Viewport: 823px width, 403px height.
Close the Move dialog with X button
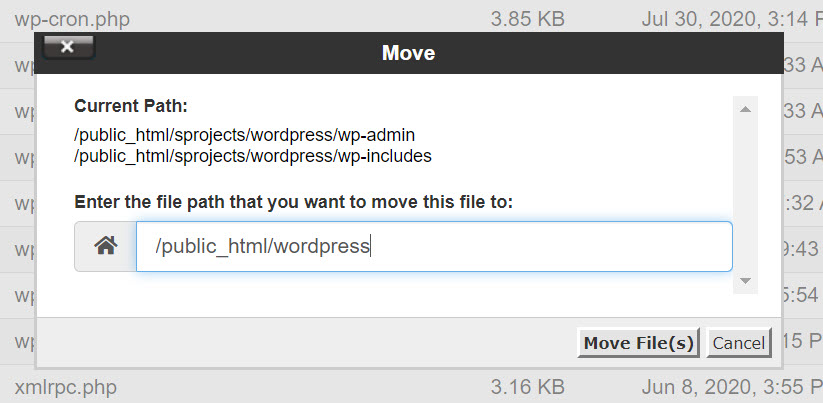point(68,47)
